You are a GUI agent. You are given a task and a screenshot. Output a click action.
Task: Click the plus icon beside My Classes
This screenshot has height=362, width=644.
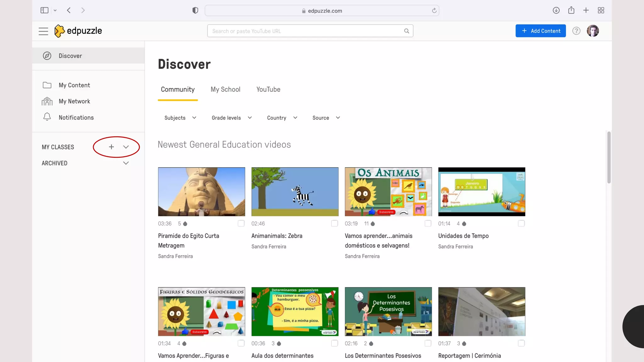[111, 147]
